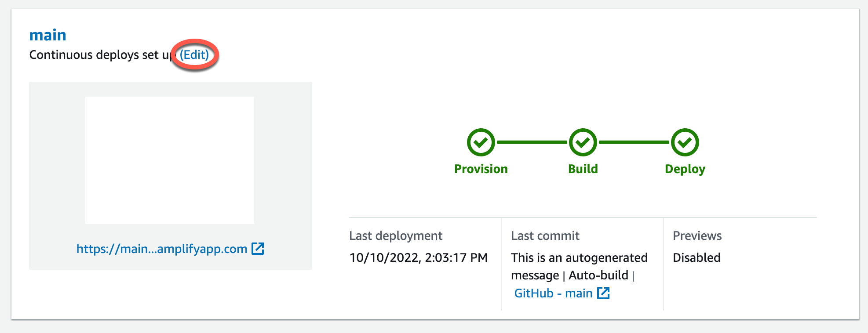Click the Last commit column header

[545, 235]
